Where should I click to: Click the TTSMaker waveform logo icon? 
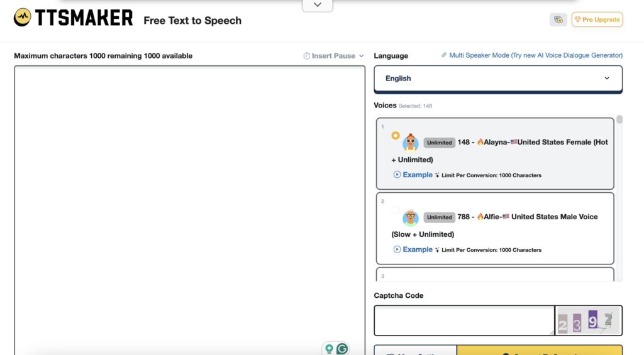(22, 17)
